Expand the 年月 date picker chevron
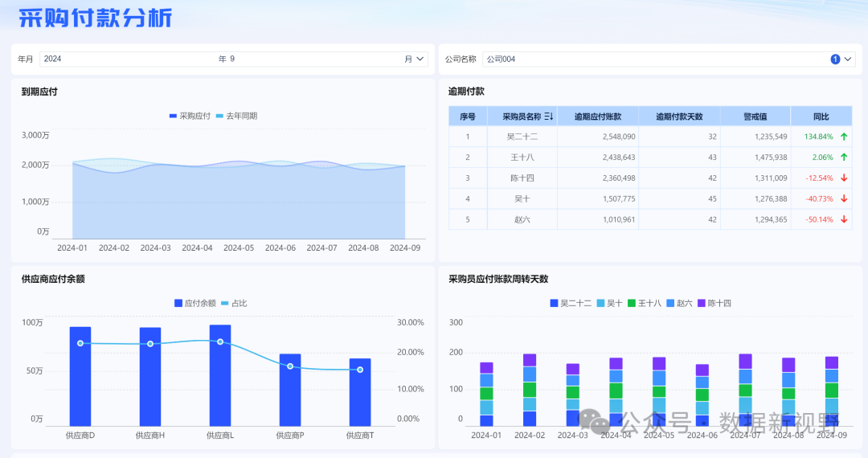Viewport: 868px width, 458px height. tap(422, 59)
